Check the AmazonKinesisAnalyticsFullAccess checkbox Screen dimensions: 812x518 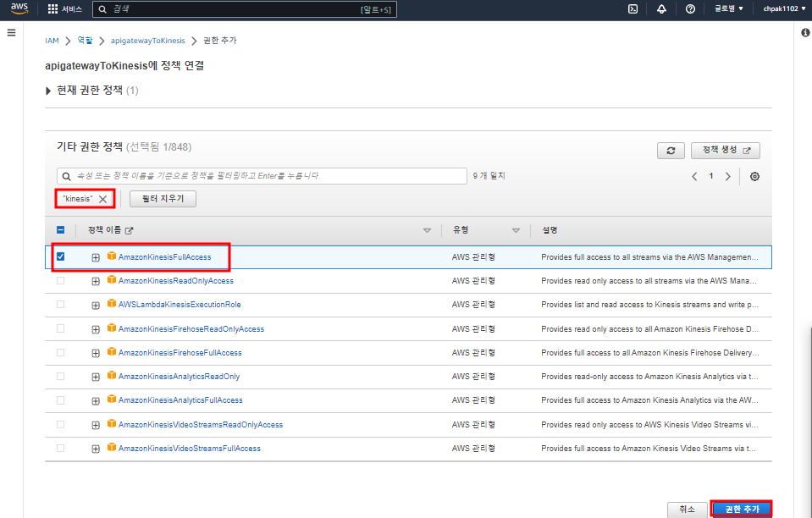(x=61, y=400)
